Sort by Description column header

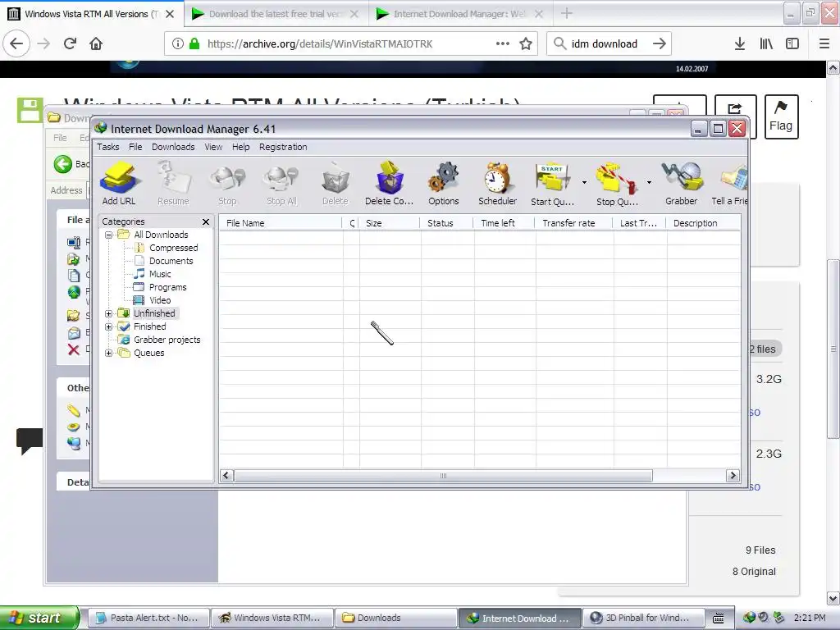703,223
